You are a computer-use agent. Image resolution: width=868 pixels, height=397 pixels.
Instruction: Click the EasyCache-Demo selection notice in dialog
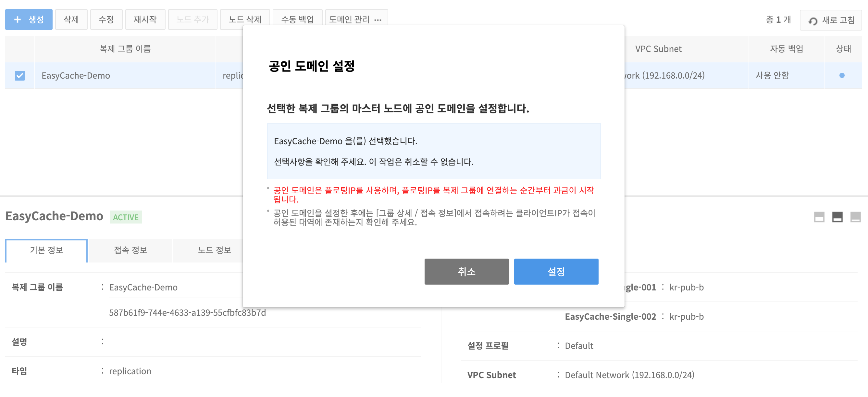click(346, 141)
